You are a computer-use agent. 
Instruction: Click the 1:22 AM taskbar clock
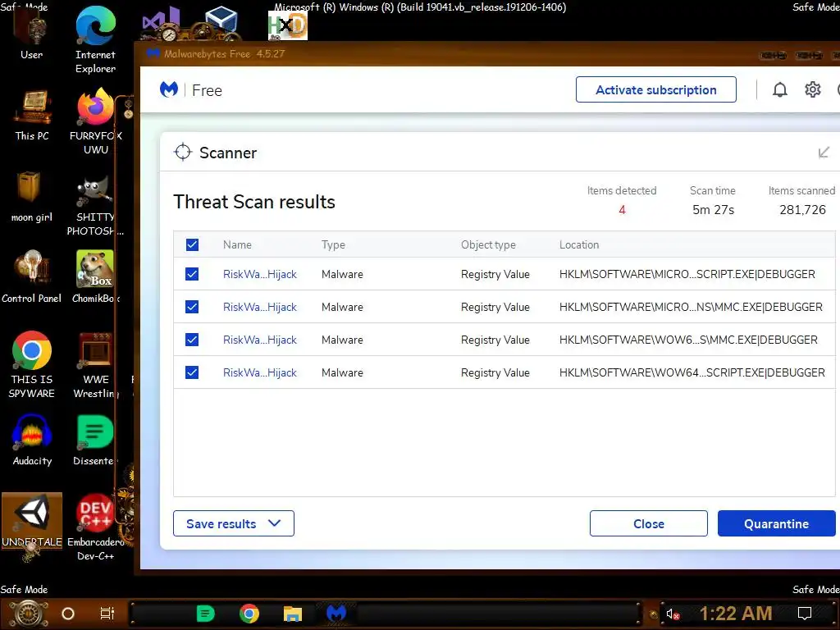(x=736, y=614)
